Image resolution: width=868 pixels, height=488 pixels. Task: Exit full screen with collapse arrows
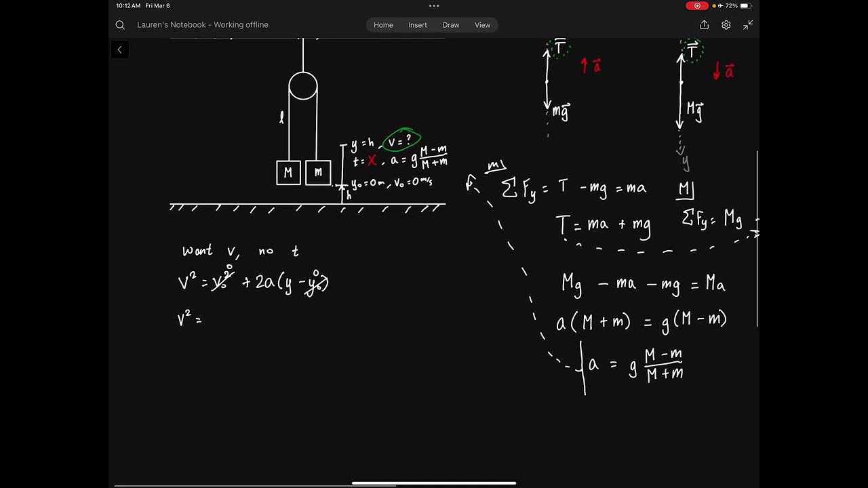[748, 25]
